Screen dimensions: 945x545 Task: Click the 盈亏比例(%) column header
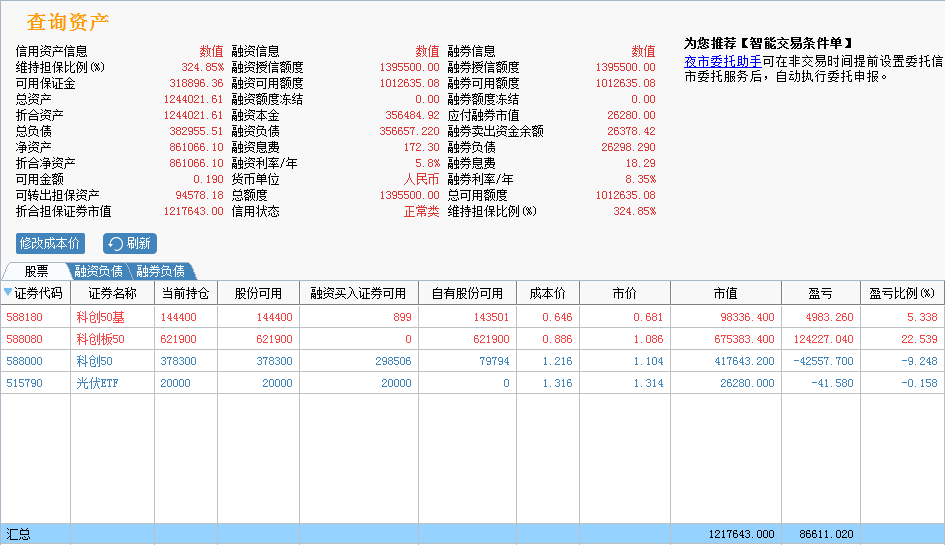[902, 293]
